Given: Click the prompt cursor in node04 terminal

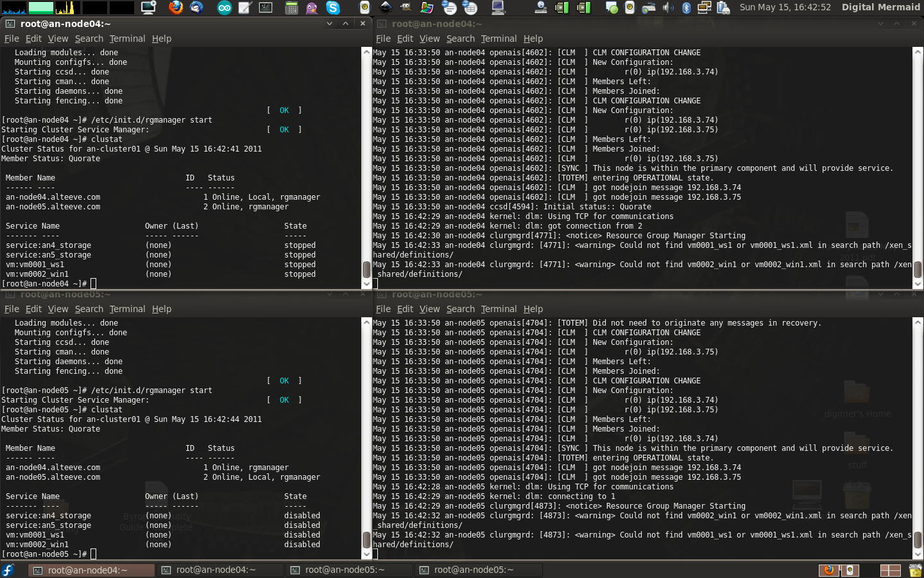Looking at the screenshot, I should pyautogui.click(x=93, y=283).
